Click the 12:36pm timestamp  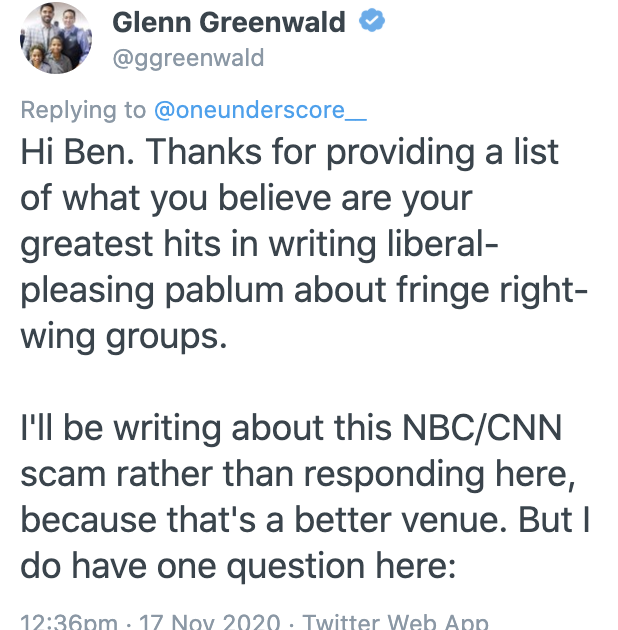[x=69, y=621]
